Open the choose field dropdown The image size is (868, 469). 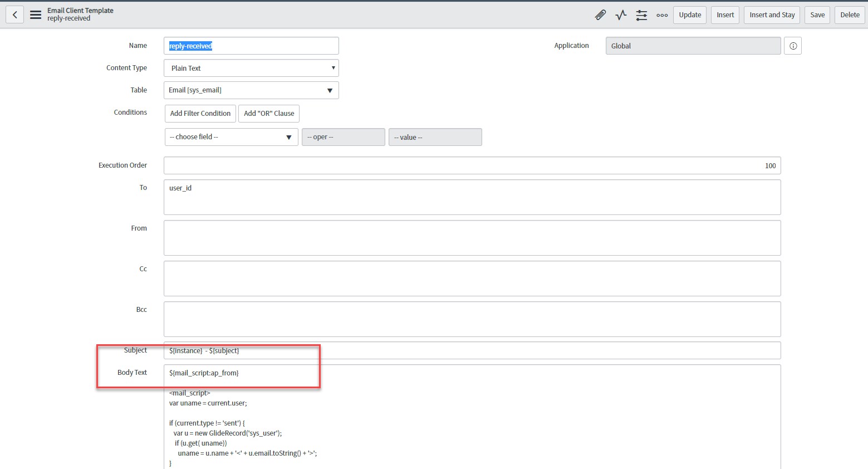point(231,137)
